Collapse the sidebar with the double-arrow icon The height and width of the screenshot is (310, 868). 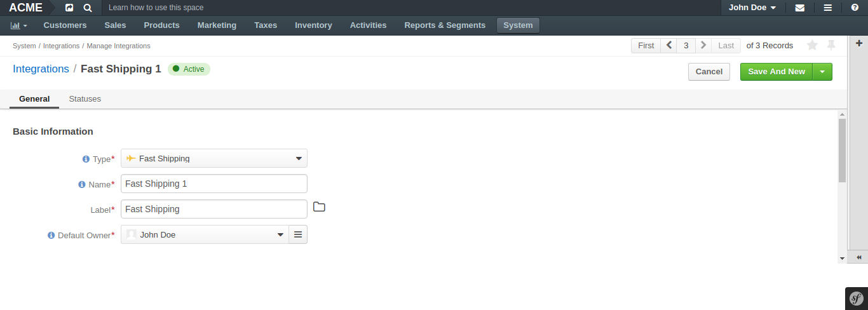859,257
